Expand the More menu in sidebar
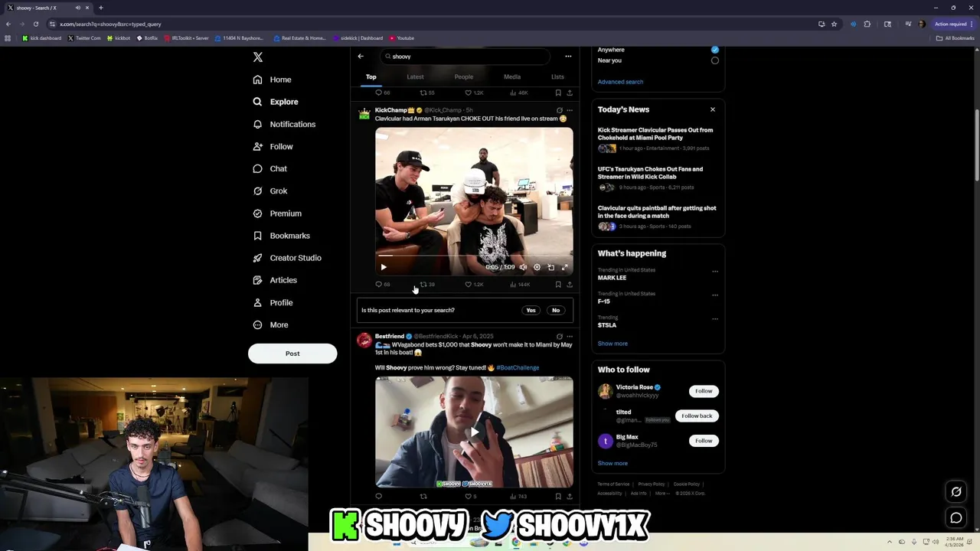Image resolution: width=980 pixels, height=551 pixels. (270, 324)
